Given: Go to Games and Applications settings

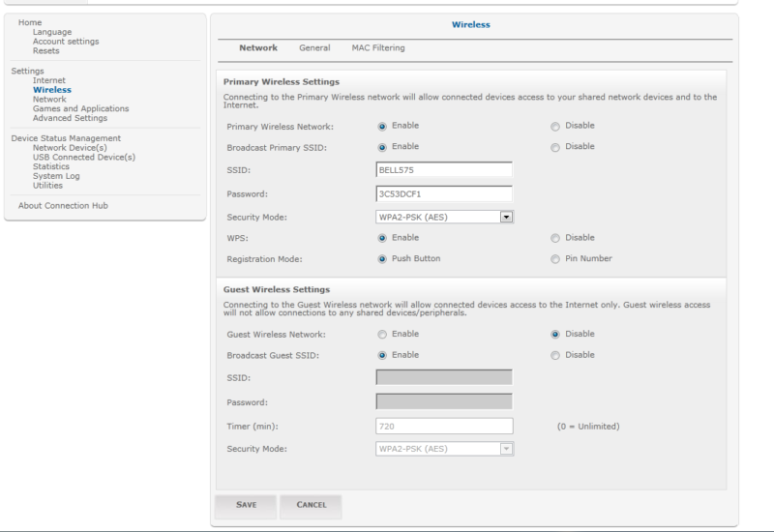Looking at the screenshot, I should (x=80, y=109).
